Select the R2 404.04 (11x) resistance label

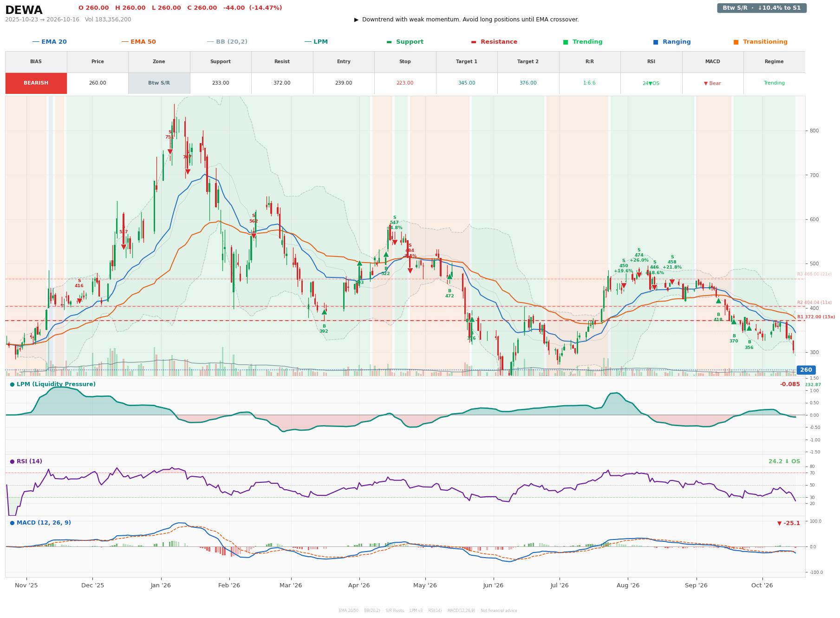(814, 302)
